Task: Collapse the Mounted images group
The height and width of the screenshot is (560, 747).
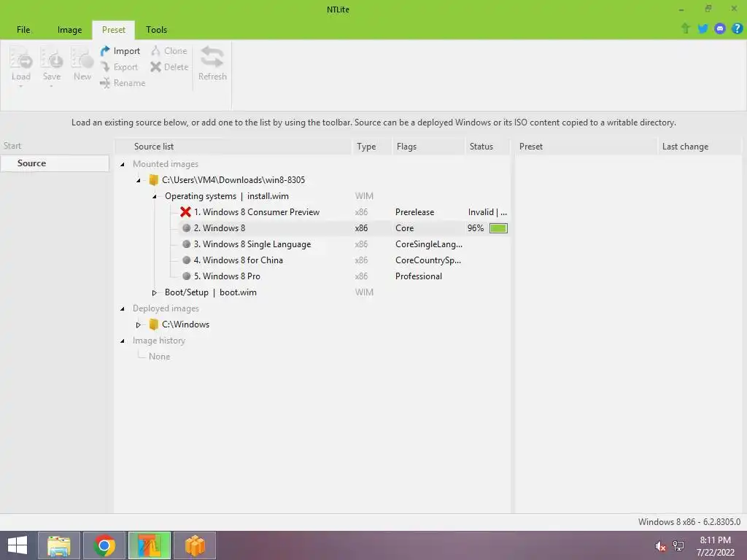Action: coord(123,164)
